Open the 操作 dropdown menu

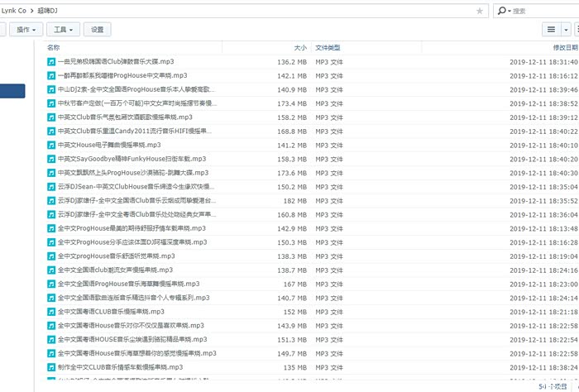click(x=29, y=29)
